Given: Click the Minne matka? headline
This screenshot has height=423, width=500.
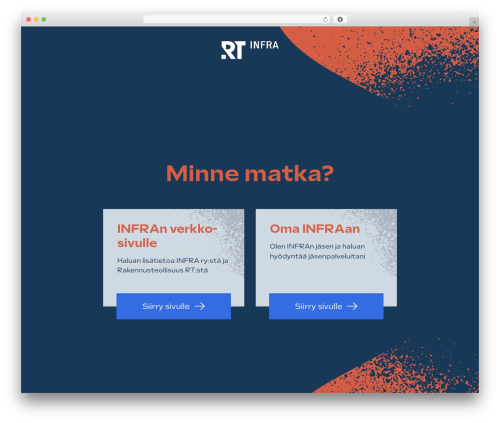Looking at the screenshot, I should click(x=250, y=174).
